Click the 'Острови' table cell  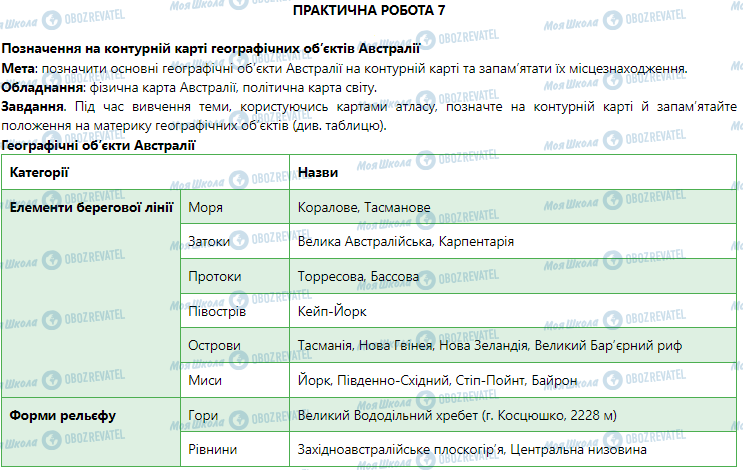point(215,346)
